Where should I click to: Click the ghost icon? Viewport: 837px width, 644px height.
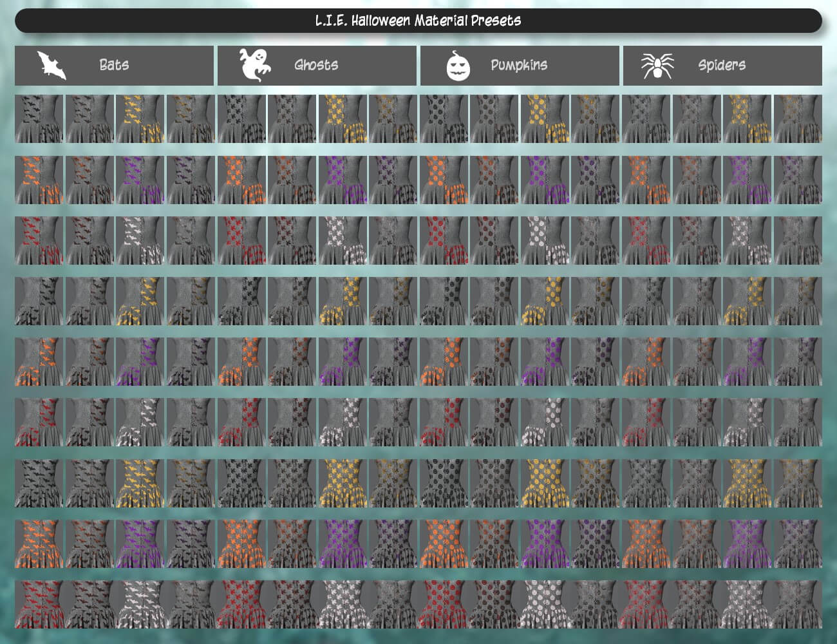[255, 64]
